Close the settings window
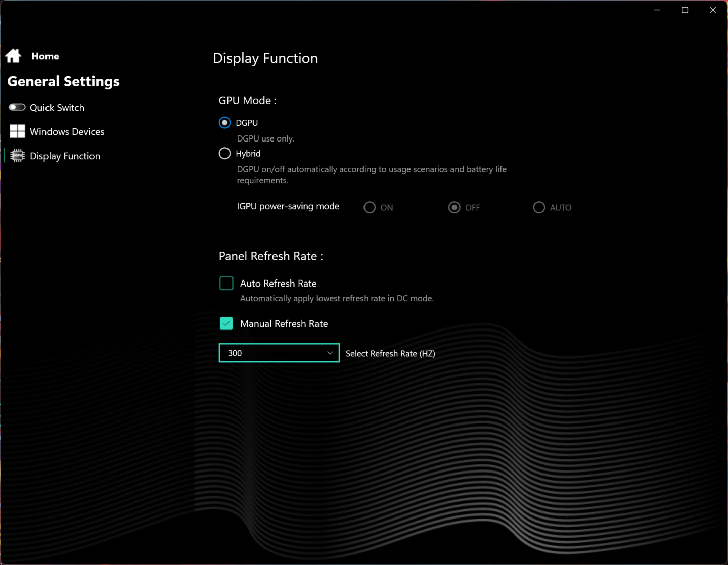728x565 pixels. (713, 10)
